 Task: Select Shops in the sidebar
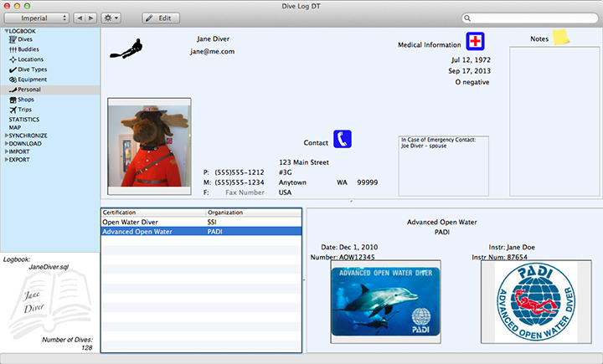[27, 100]
